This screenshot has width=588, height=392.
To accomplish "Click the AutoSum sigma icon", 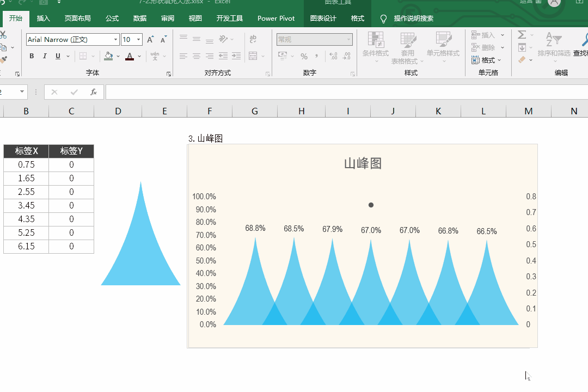I will [x=522, y=35].
